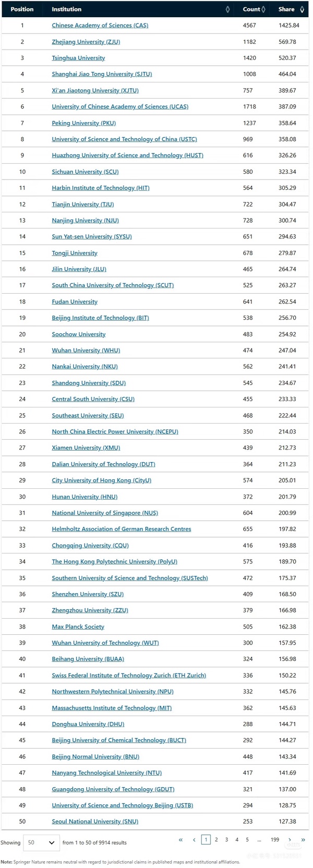Open Tsinghua University institution link

[78, 58]
